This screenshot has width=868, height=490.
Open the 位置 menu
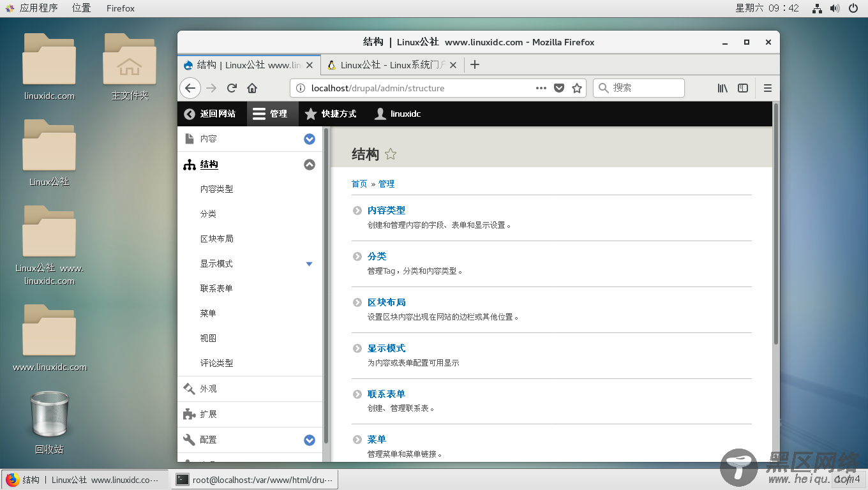click(x=81, y=8)
